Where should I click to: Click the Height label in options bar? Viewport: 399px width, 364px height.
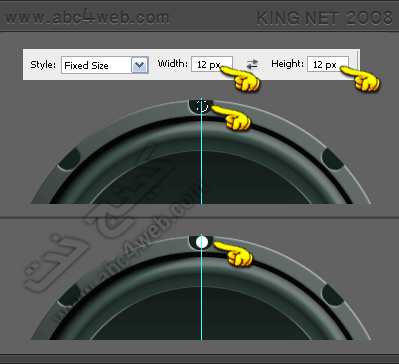tap(287, 64)
